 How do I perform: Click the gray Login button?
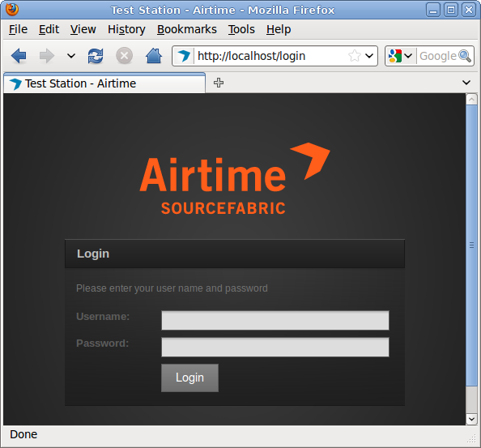[x=189, y=378]
